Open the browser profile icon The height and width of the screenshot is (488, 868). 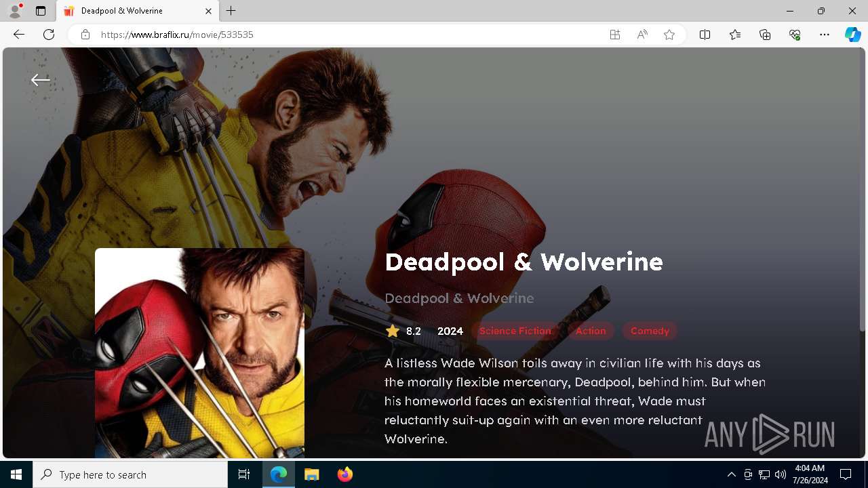[15, 11]
